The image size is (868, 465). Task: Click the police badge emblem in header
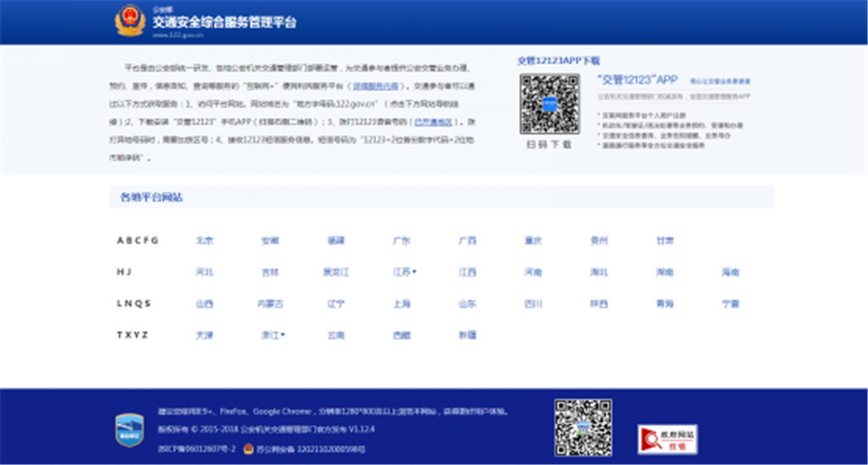130,21
